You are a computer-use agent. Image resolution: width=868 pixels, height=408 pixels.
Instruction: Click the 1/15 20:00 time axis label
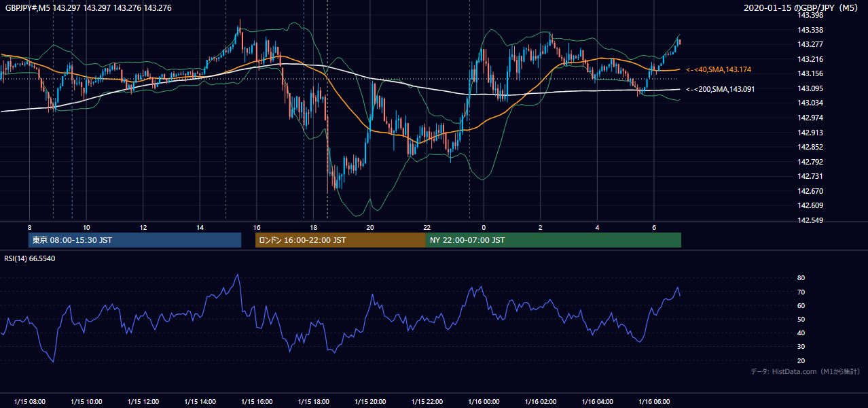pos(370,401)
